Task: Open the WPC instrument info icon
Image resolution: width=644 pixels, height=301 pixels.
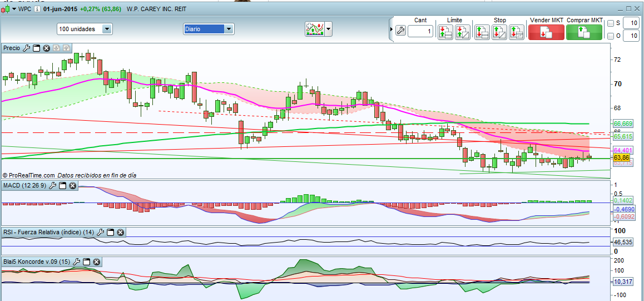Action: click(37, 8)
